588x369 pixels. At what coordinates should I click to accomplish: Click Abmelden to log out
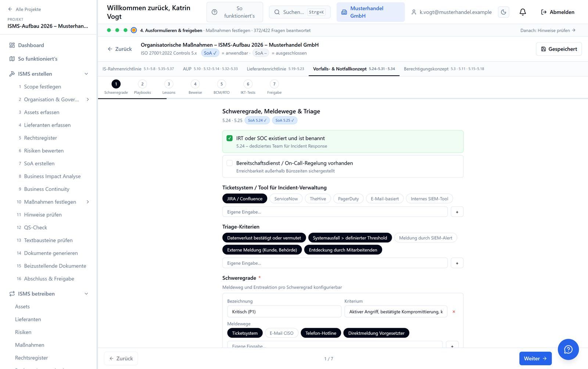557,12
